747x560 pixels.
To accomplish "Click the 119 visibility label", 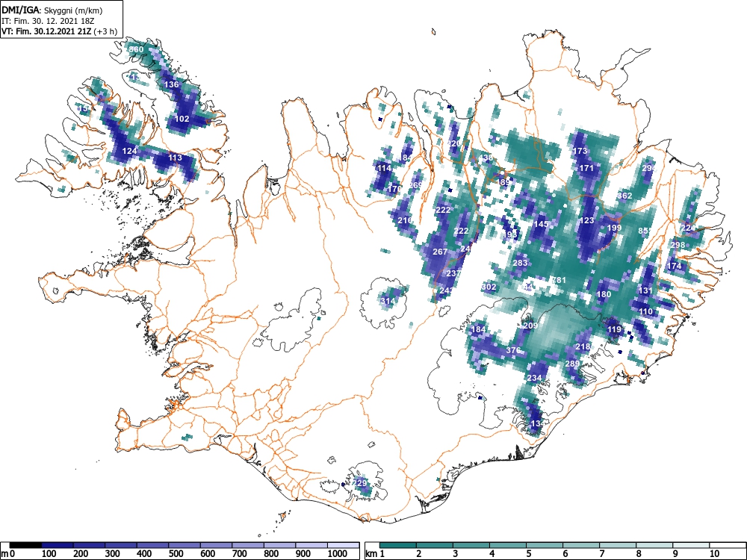I will [614, 329].
